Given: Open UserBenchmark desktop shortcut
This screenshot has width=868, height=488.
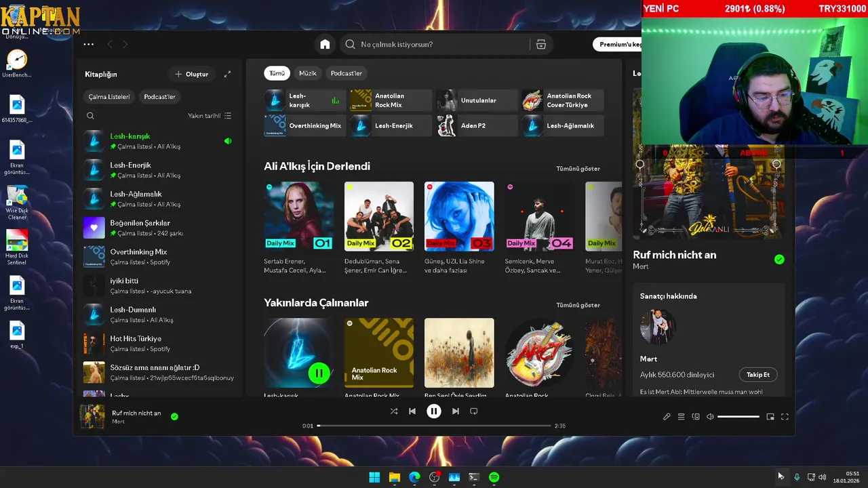Looking at the screenshot, I should (x=17, y=64).
